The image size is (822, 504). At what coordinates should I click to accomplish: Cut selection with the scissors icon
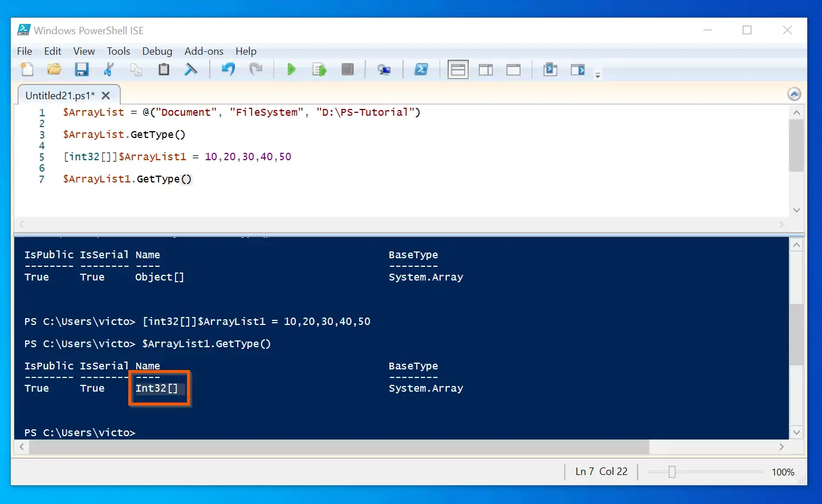pos(108,70)
